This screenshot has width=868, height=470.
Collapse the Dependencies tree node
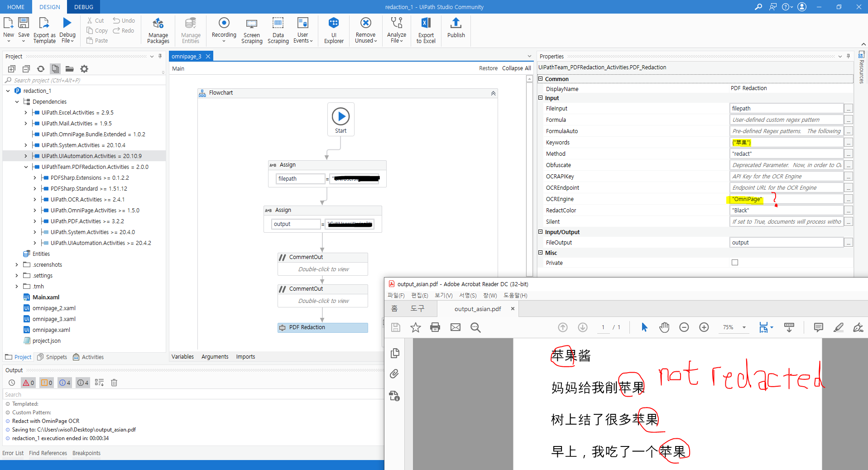coord(17,102)
